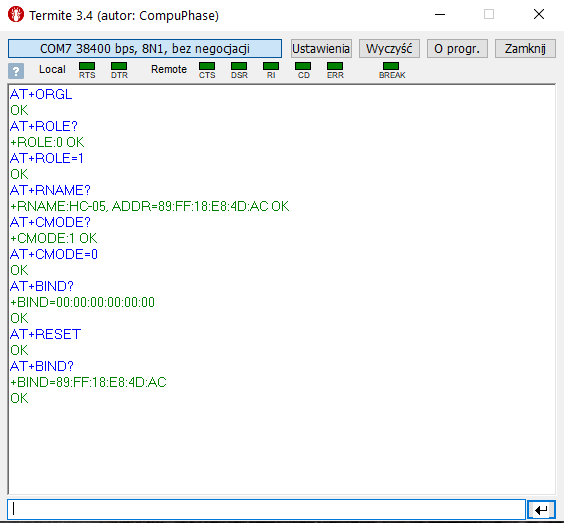Click the +BIND=89:FF:18:E8:4D:AC response line
This screenshot has width=564, height=523.
[88, 382]
